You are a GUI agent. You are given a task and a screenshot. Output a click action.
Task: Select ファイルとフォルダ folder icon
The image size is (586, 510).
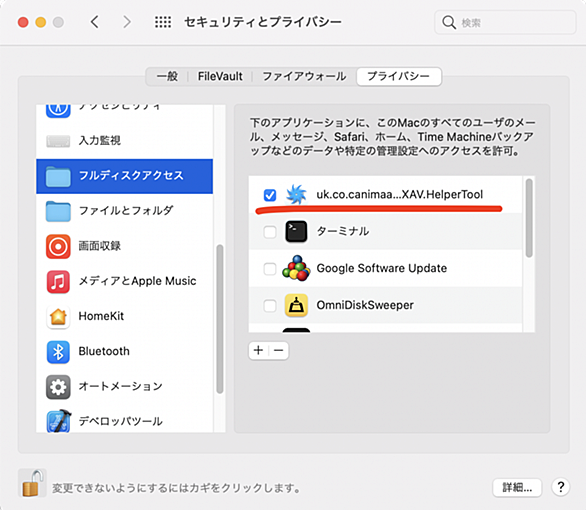pyautogui.click(x=58, y=211)
